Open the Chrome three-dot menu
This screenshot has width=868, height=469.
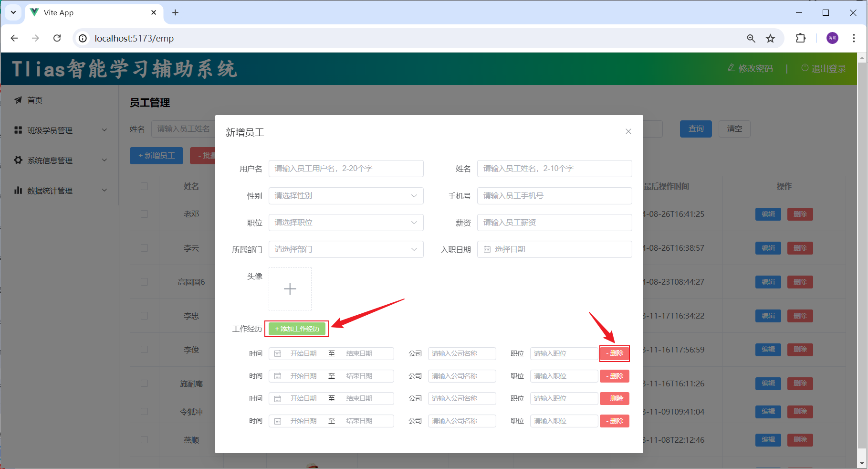(x=854, y=38)
